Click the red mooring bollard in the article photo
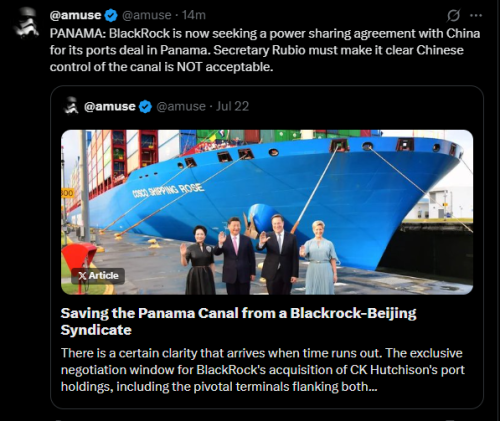500x421 pixels. click(x=79, y=265)
